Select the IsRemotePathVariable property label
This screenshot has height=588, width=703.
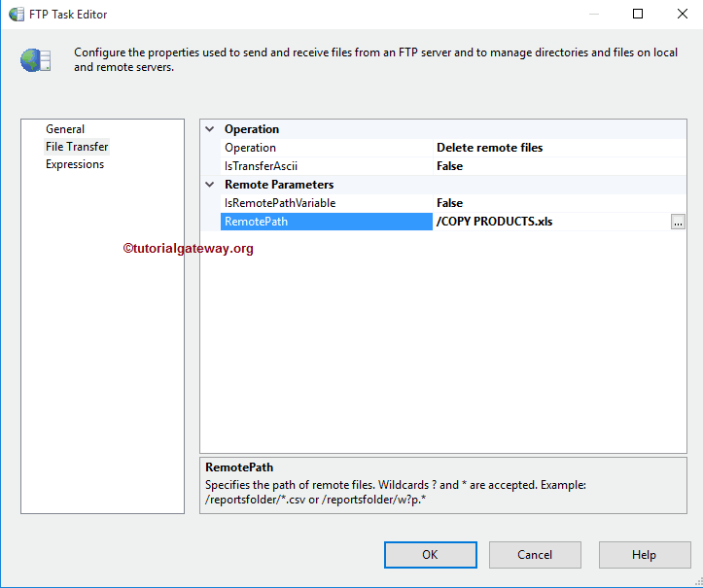(327, 202)
